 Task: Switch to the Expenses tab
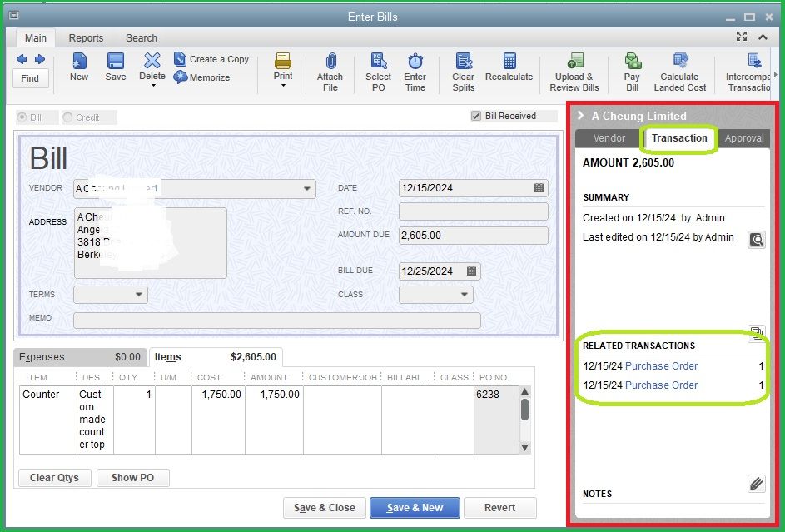click(80, 357)
